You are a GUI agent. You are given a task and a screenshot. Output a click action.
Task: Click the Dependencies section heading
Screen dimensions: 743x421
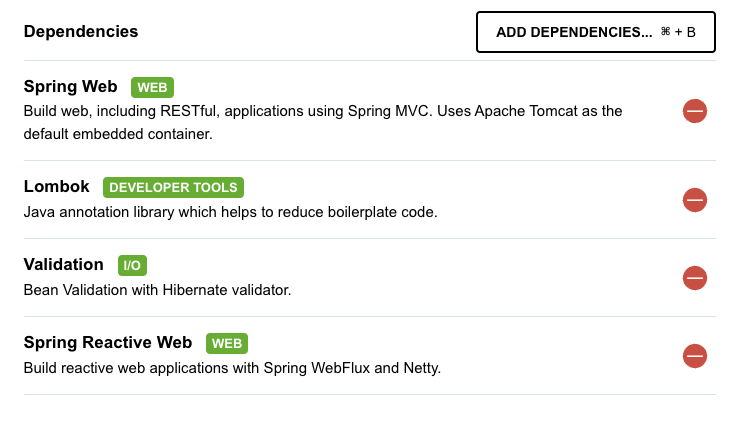tap(81, 31)
